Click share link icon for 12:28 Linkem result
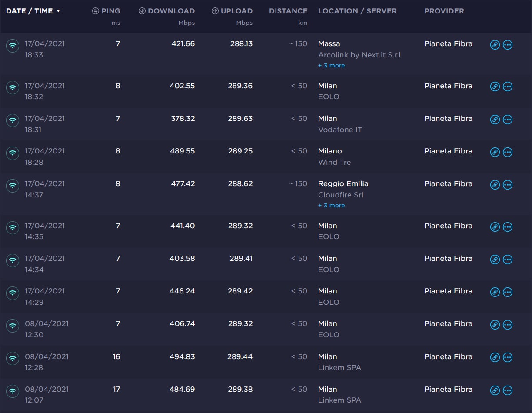The width and height of the screenshot is (532, 413). (x=495, y=357)
